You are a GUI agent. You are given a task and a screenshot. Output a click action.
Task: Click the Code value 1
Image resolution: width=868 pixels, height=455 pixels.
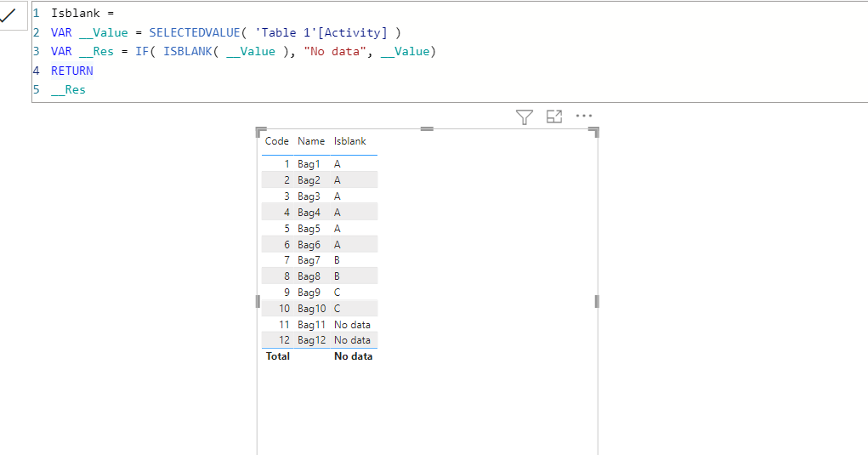click(286, 164)
